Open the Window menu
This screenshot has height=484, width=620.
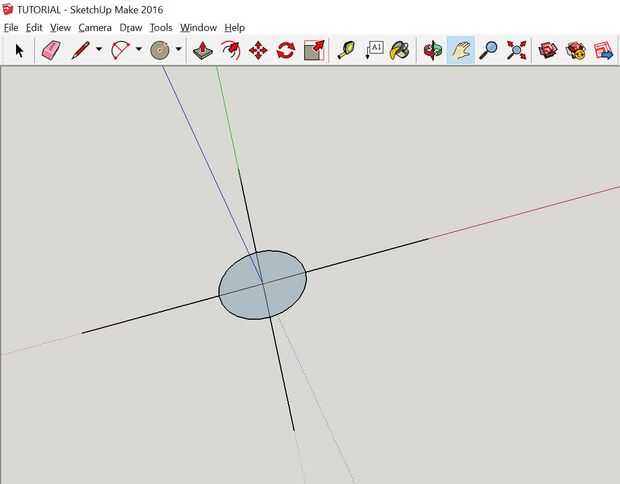198,28
